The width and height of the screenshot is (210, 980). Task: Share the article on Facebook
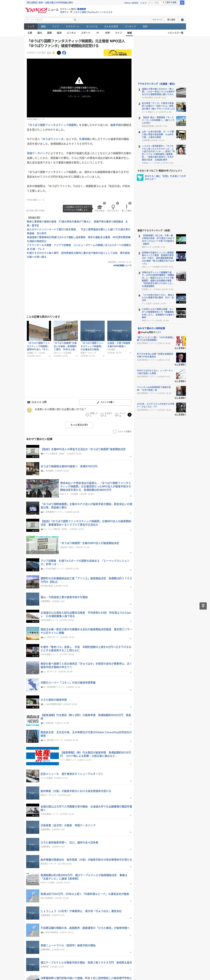[64, 53]
